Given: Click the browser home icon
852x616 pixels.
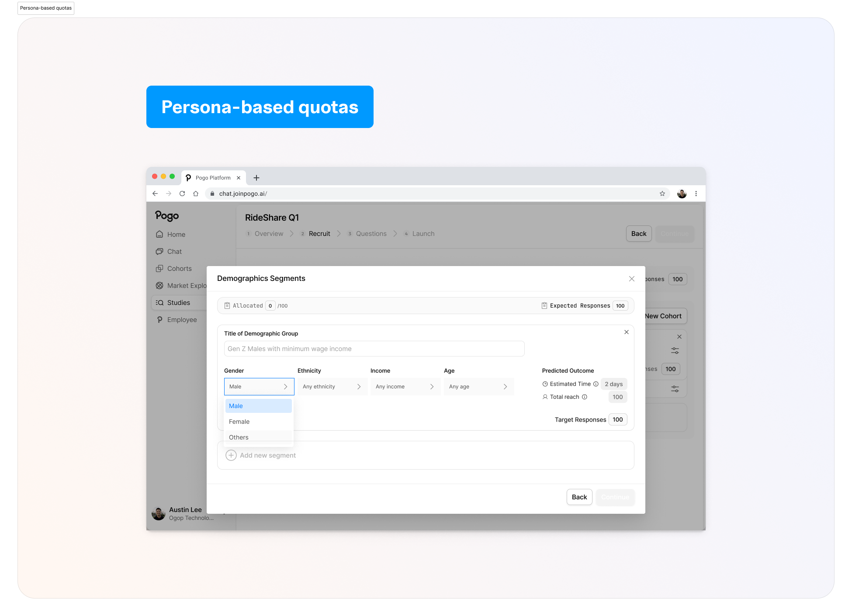Looking at the screenshot, I should pyautogui.click(x=196, y=194).
